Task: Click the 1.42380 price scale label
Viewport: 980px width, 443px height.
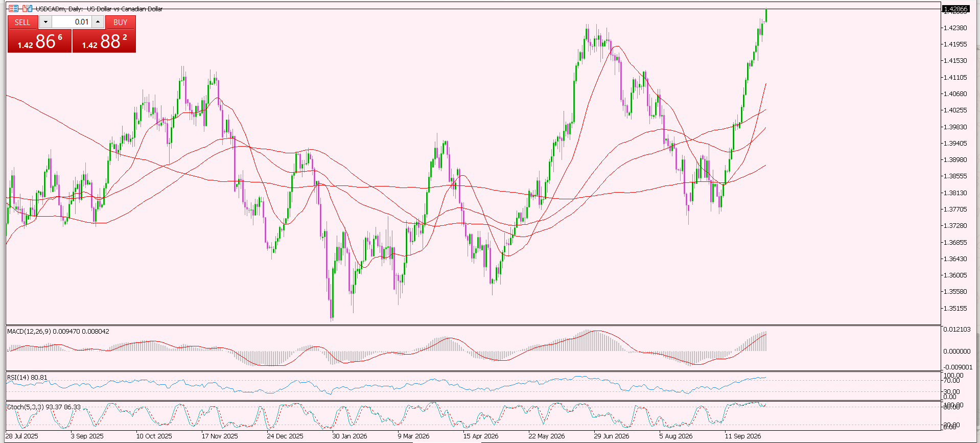Action: (x=955, y=28)
